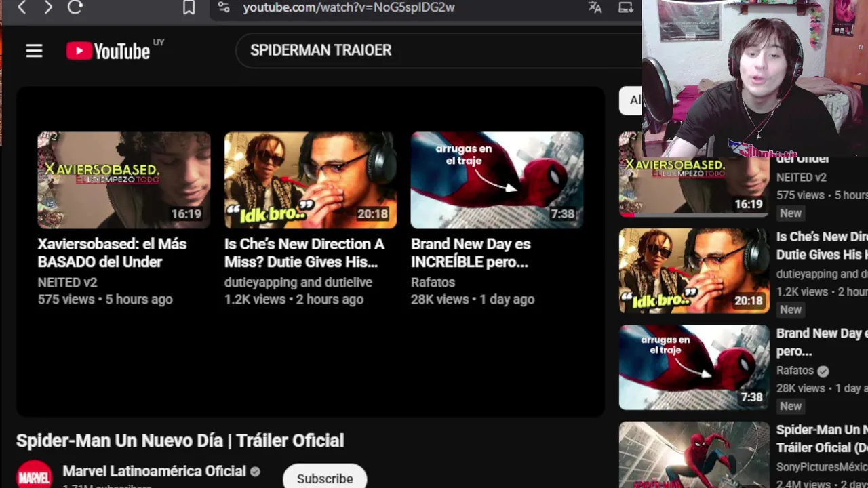868x488 pixels.
Task: Open sidebar Spider-Man Un N Tráiler Oficial title
Action: point(822,439)
